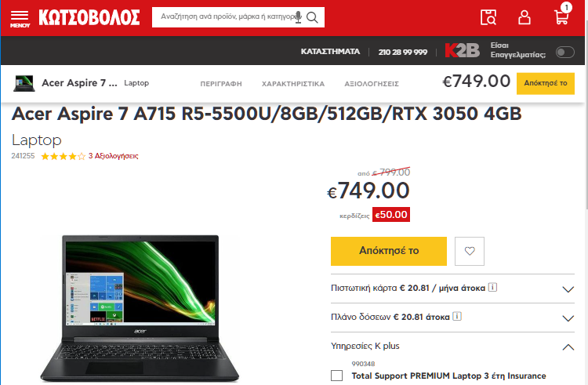The height and width of the screenshot is (385, 588).
Task: Open the hamburger ΜΕΝΟΥ icon
Action: (20, 19)
